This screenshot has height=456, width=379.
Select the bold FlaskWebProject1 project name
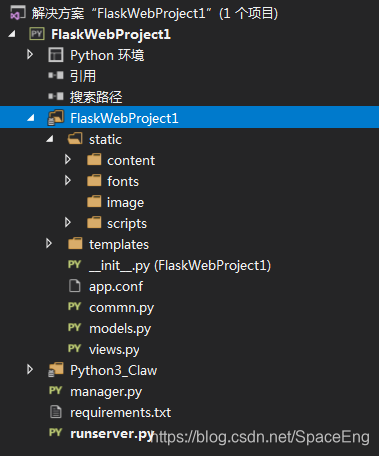111,34
